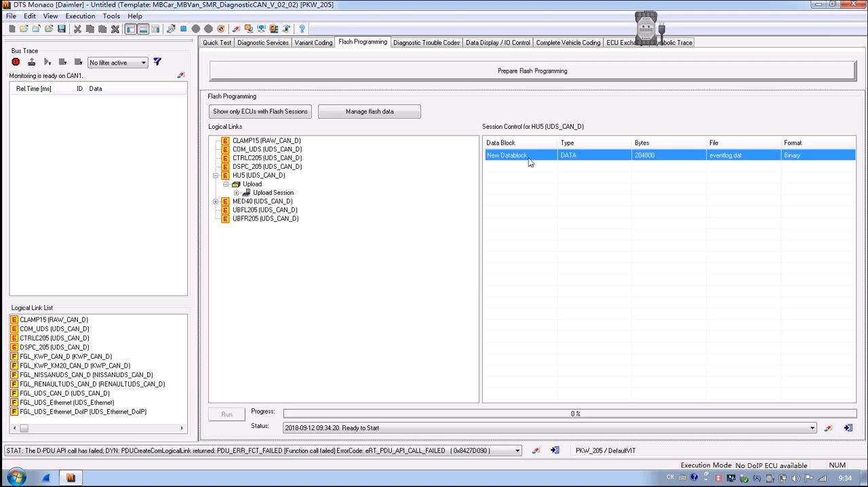
Task: Click the Windows Start orb
Action: click(16, 478)
